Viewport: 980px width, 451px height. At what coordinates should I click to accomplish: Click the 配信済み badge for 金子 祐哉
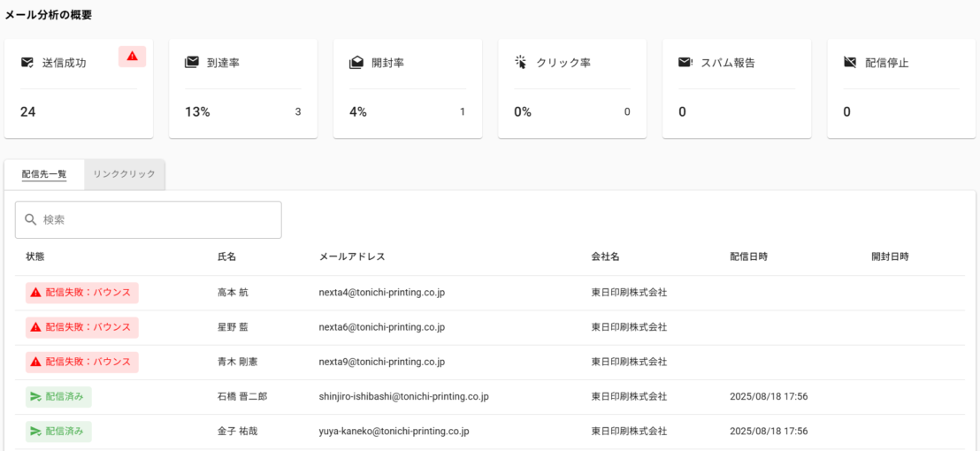tap(59, 432)
